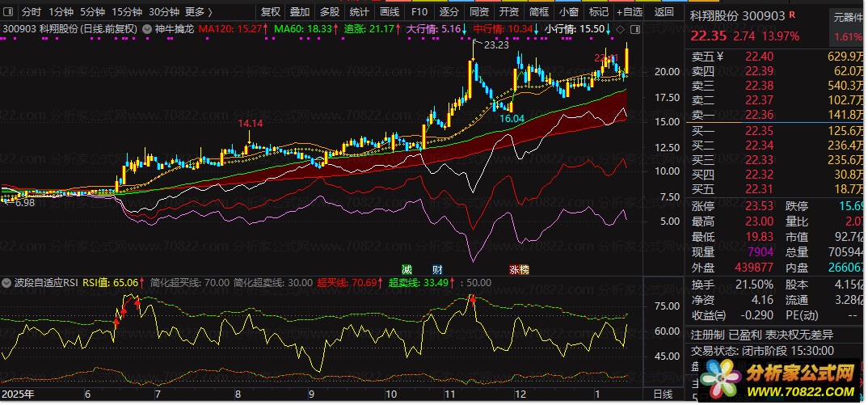The image size is (868, 405).
Task: Click the 中行情: 10.34 indicator value
Action: tap(507, 29)
